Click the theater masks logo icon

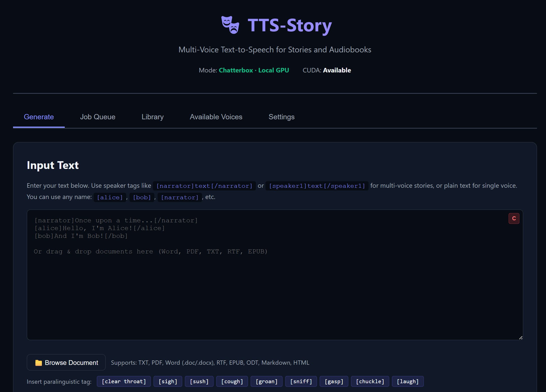230,25
